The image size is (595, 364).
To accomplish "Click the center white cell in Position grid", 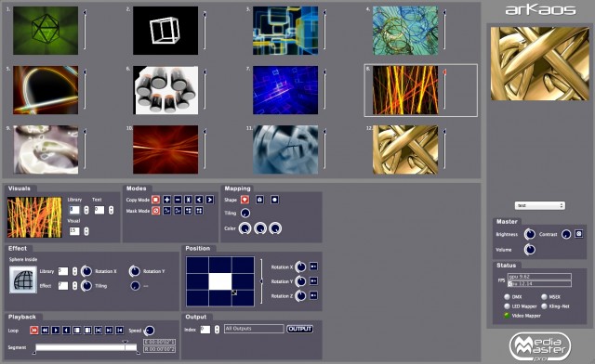I will (220, 281).
